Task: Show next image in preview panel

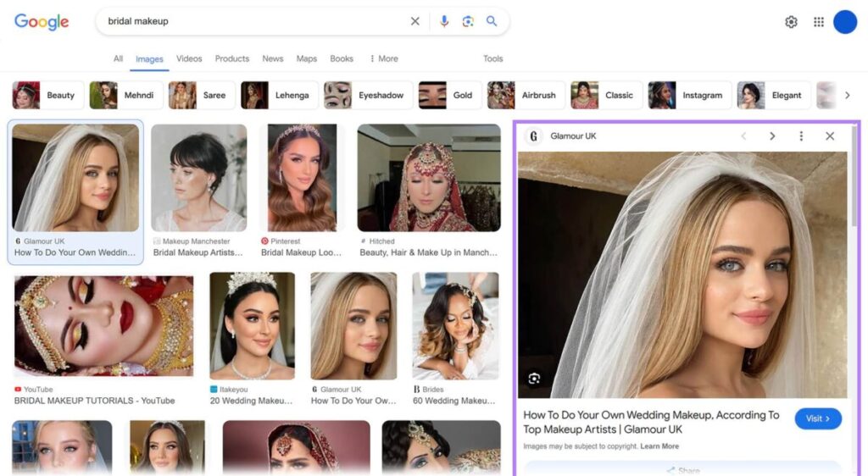Action: pos(772,136)
